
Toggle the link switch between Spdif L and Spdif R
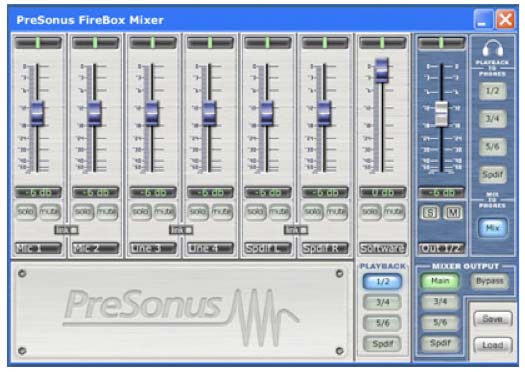click(296, 230)
